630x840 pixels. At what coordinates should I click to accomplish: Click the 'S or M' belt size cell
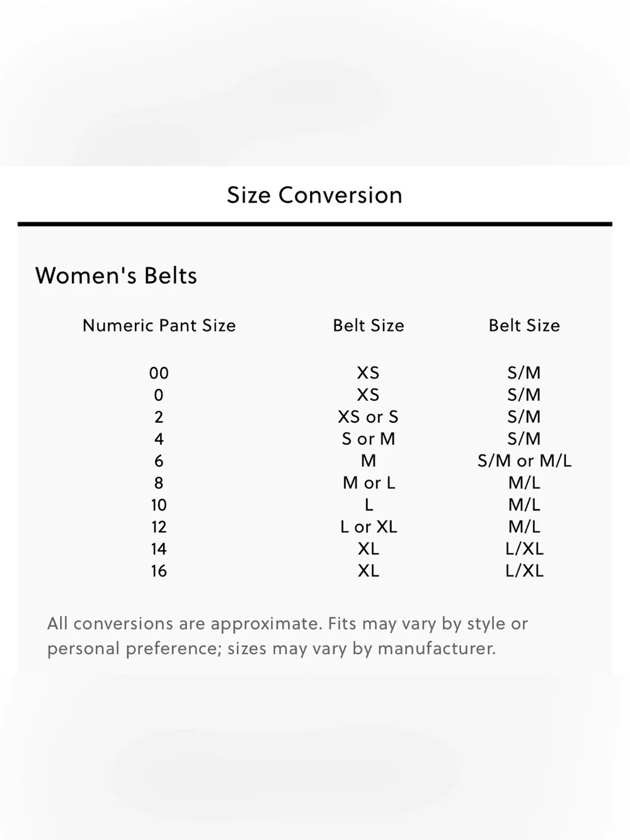tap(369, 439)
